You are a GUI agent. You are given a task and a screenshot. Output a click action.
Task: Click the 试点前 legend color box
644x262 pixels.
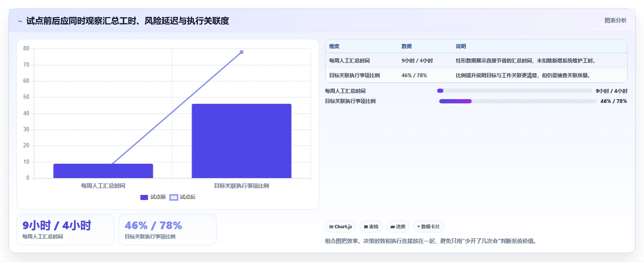144,197
